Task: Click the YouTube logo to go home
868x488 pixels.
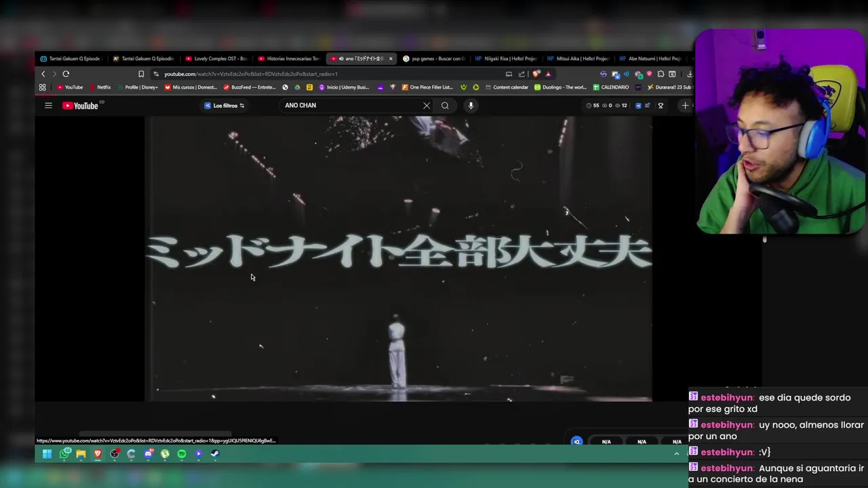Action: [81, 106]
